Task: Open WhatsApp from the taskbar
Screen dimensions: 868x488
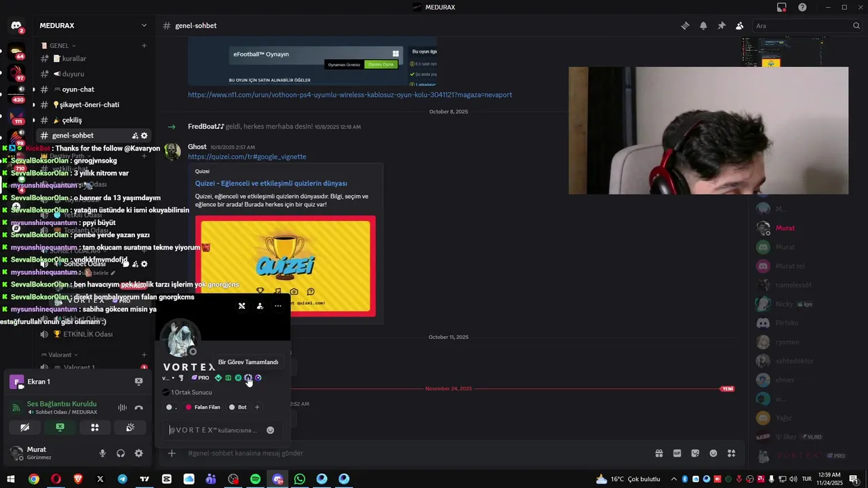Action: coord(300,479)
